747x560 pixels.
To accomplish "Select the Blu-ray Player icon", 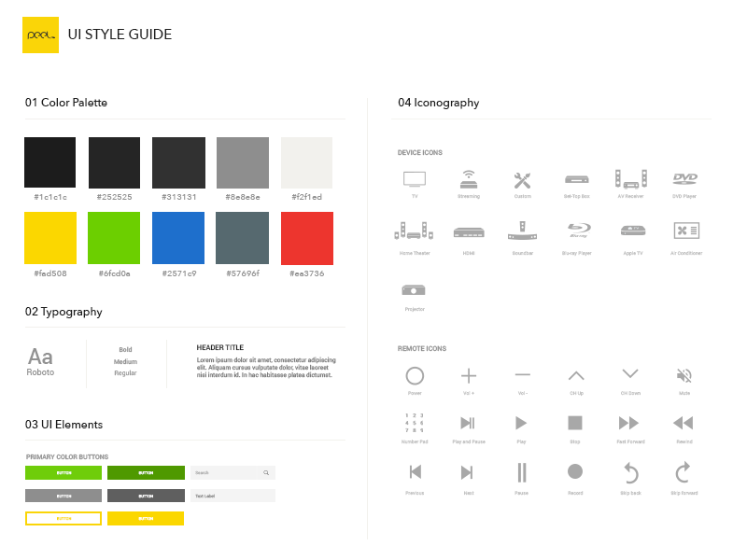I will coord(579,230).
